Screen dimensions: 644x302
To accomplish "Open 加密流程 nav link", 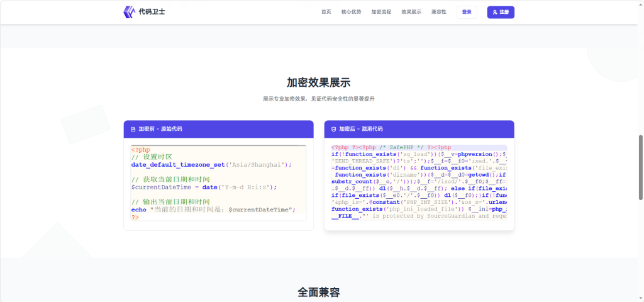I will coord(381,12).
